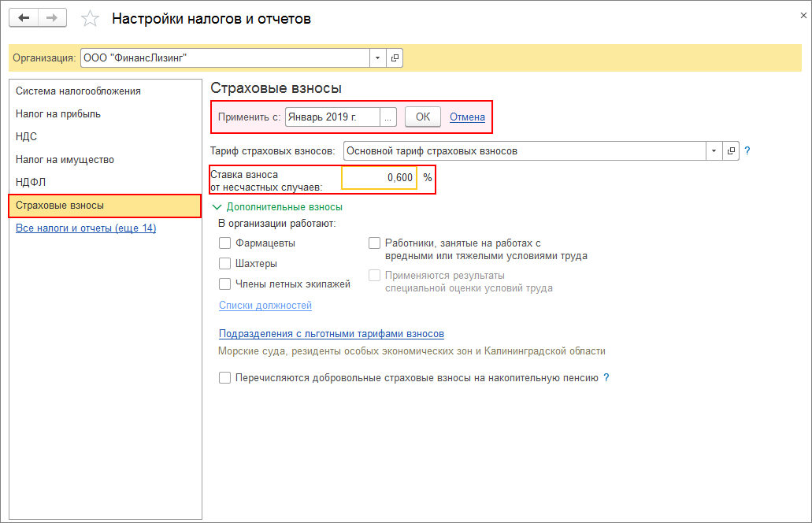Click help question mark beside tariff field

[x=747, y=150]
